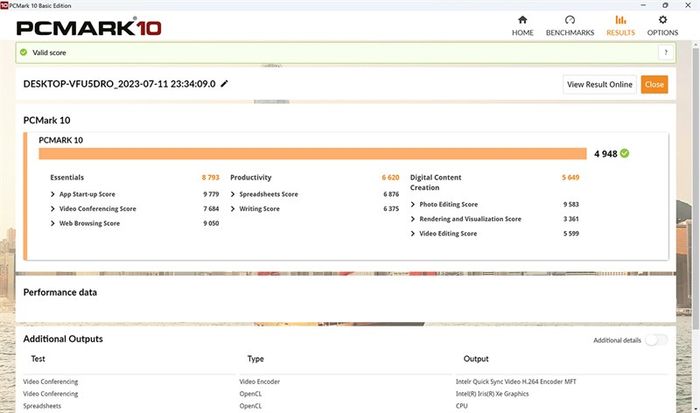700x413 pixels.
Task: Click the Test column header
Action: pyautogui.click(x=38, y=359)
